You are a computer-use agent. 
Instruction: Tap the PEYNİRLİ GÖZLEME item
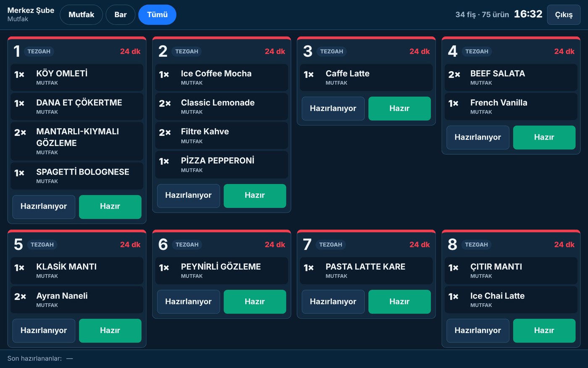tap(222, 270)
